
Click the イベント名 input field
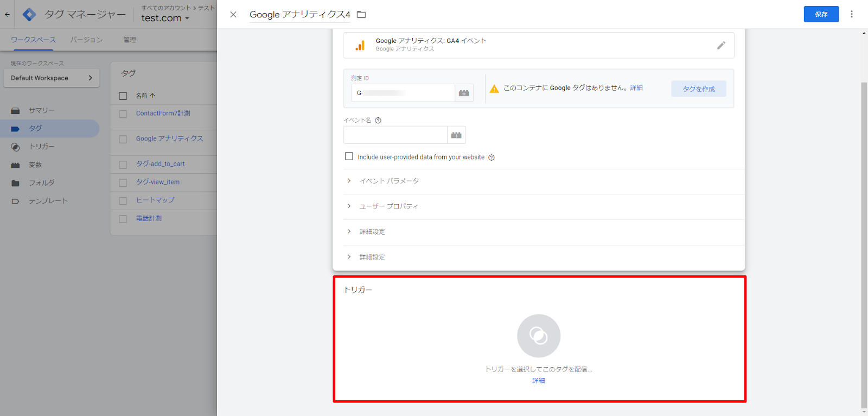pos(395,135)
